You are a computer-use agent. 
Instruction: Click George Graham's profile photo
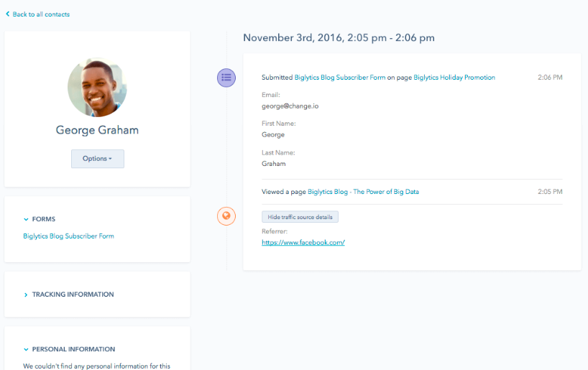[x=97, y=87]
